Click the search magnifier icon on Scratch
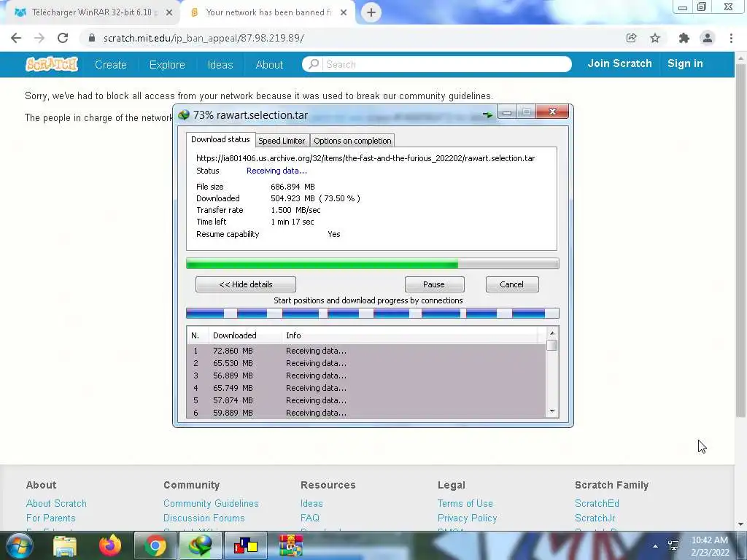This screenshot has height=560, width=747. tap(314, 64)
